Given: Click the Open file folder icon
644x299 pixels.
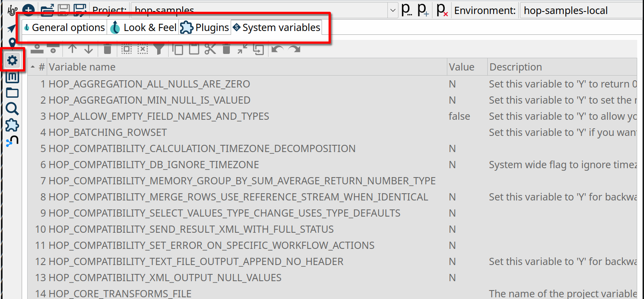Looking at the screenshot, I should click(47, 10).
